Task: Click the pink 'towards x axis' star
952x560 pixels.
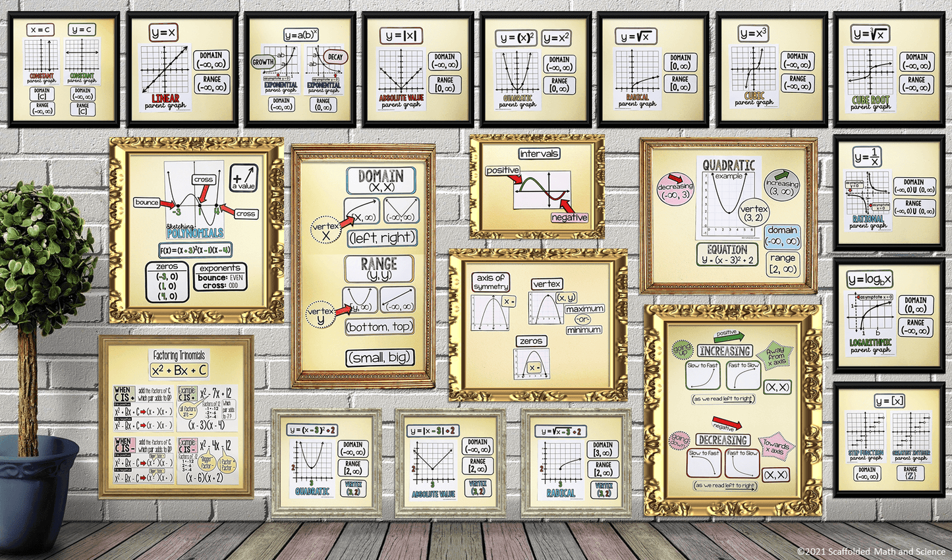Action: 777,447
